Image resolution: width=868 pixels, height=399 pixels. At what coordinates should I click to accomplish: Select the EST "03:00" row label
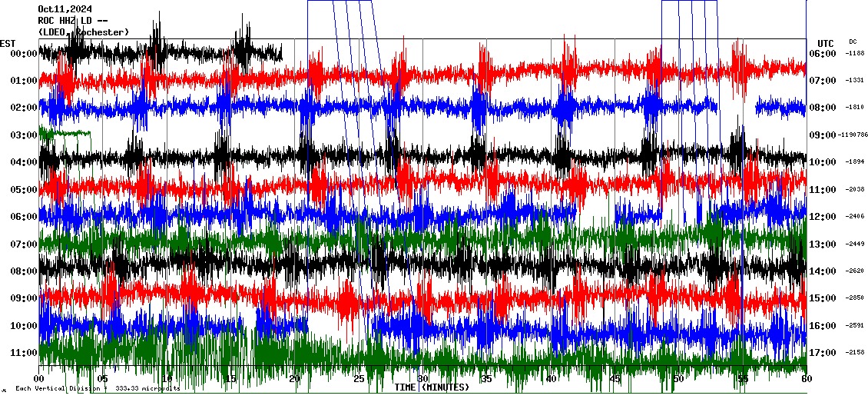23,135
